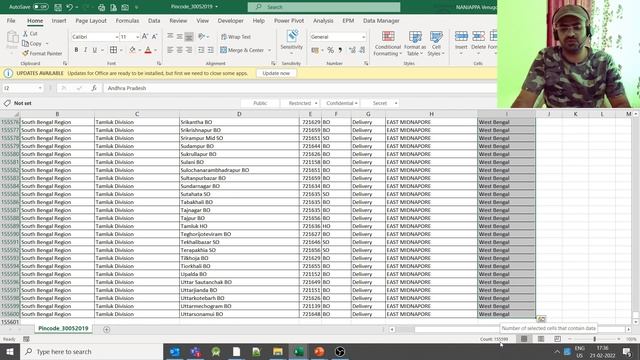Click the Secret sensitivity label
The width and height of the screenshot is (640, 360).
380,103
